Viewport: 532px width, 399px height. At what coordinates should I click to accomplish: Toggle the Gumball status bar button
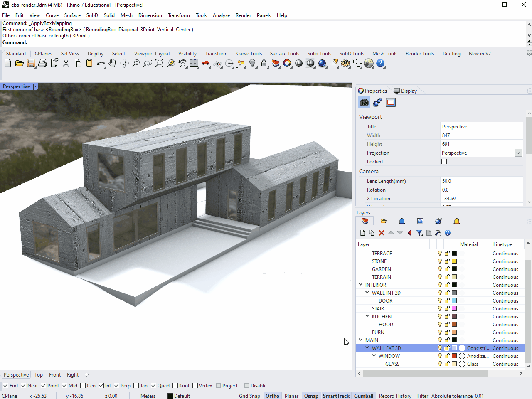tap(363, 396)
